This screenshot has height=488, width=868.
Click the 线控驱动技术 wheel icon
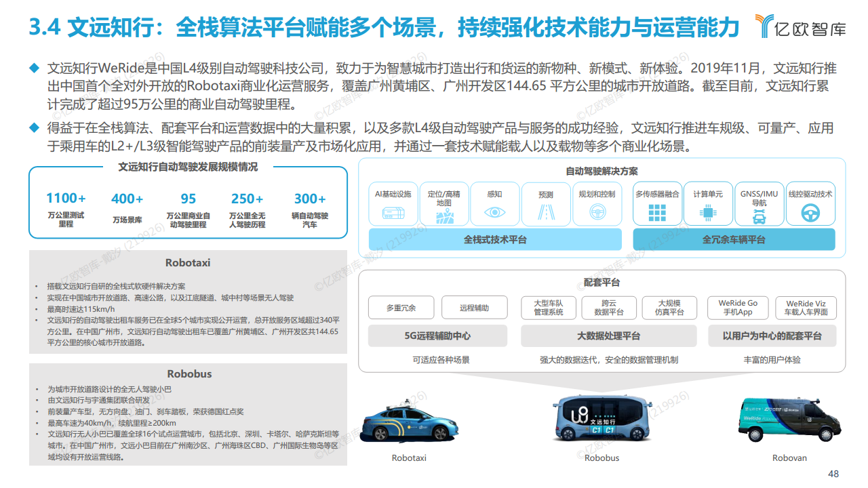810,213
